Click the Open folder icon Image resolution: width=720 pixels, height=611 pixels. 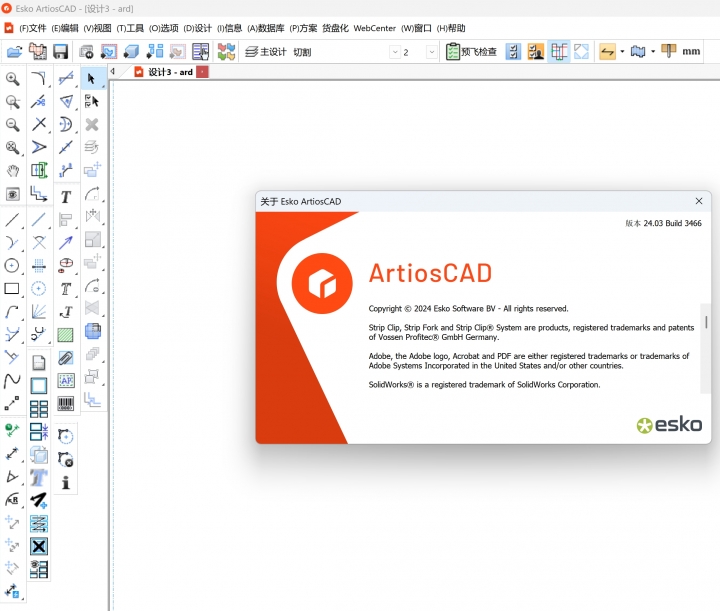tap(15, 52)
